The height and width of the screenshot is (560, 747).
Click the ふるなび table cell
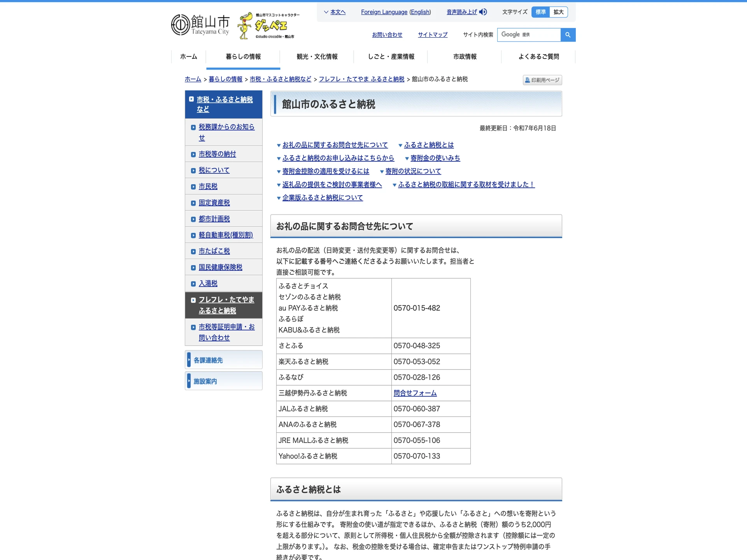(334, 377)
